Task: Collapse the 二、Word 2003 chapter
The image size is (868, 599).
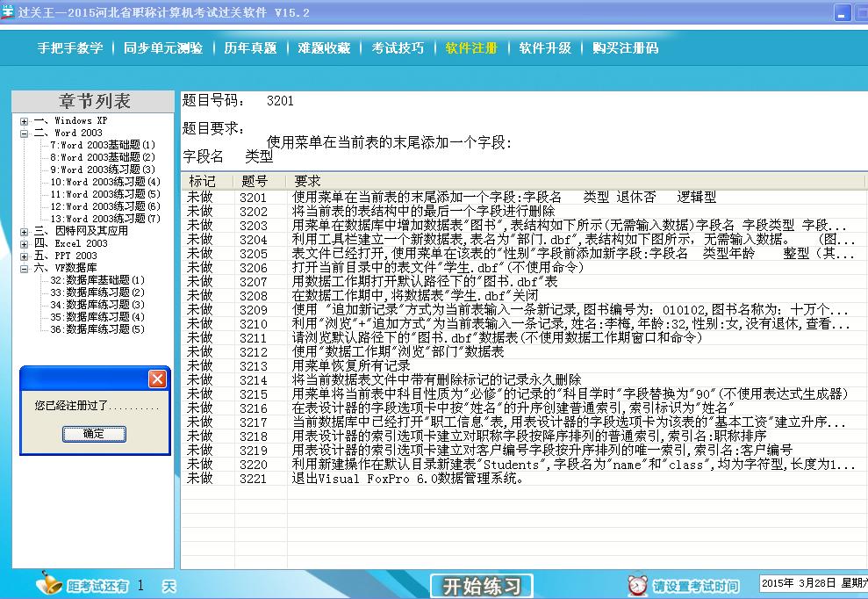Action: [x=24, y=134]
